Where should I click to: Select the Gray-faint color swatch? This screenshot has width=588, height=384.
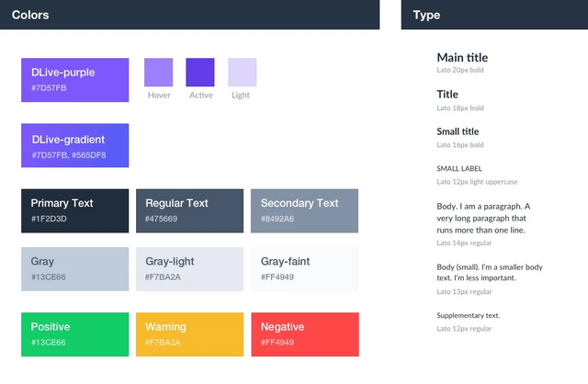click(x=304, y=269)
